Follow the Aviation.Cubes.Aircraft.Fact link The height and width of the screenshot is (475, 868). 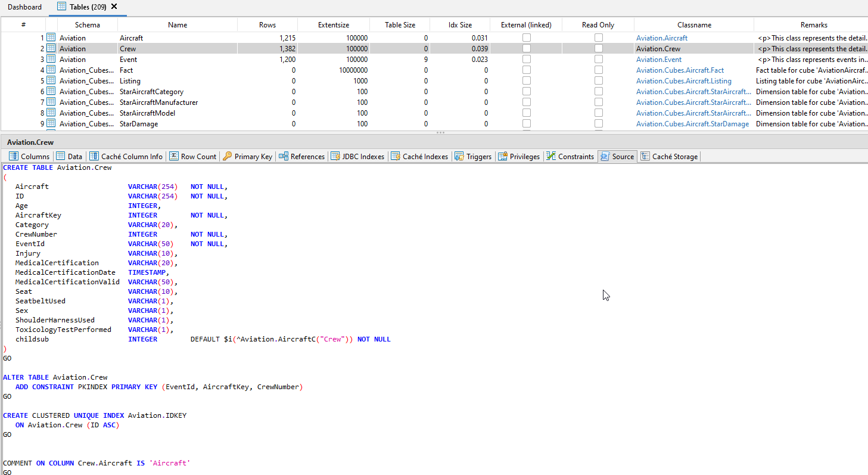(x=680, y=70)
